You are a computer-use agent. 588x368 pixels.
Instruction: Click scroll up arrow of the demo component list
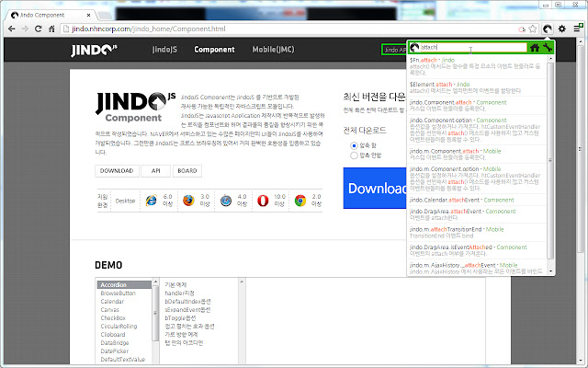155,282
